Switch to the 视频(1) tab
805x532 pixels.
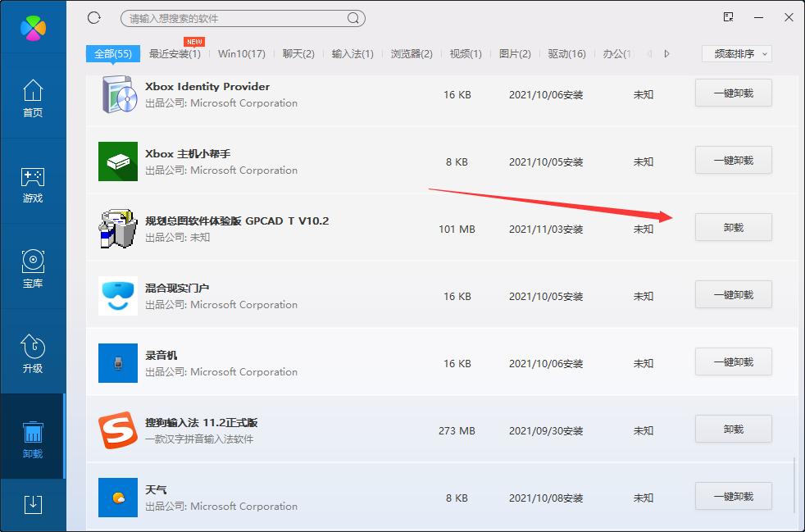(x=466, y=54)
